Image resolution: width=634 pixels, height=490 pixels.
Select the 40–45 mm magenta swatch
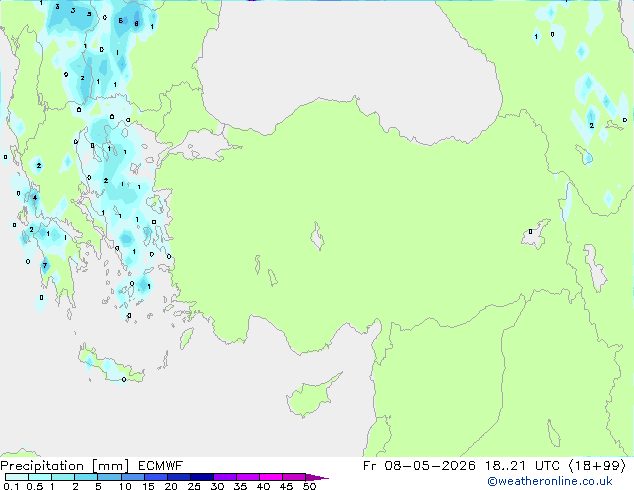pos(271,477)
